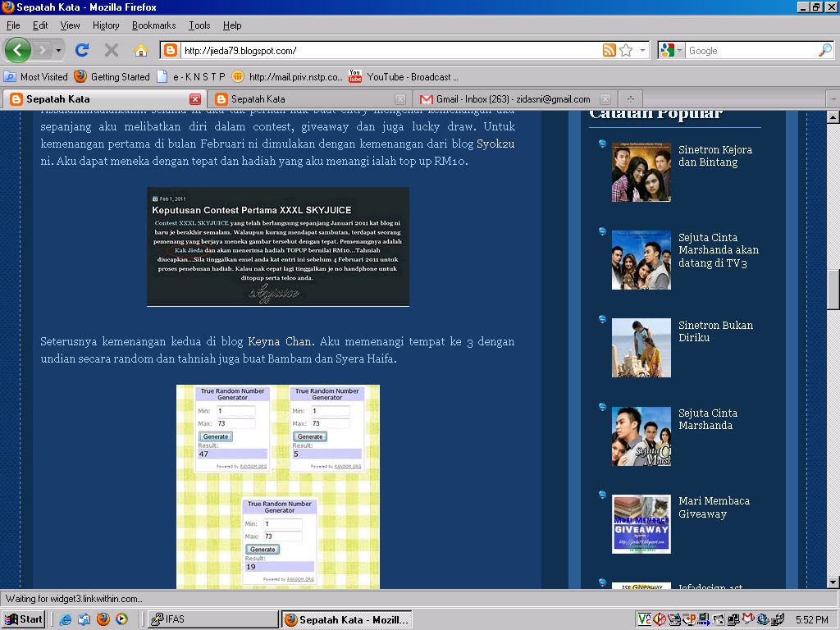Bookmark this page with the star icon
The width and height of the screenshot is (840, 630).
626,50
